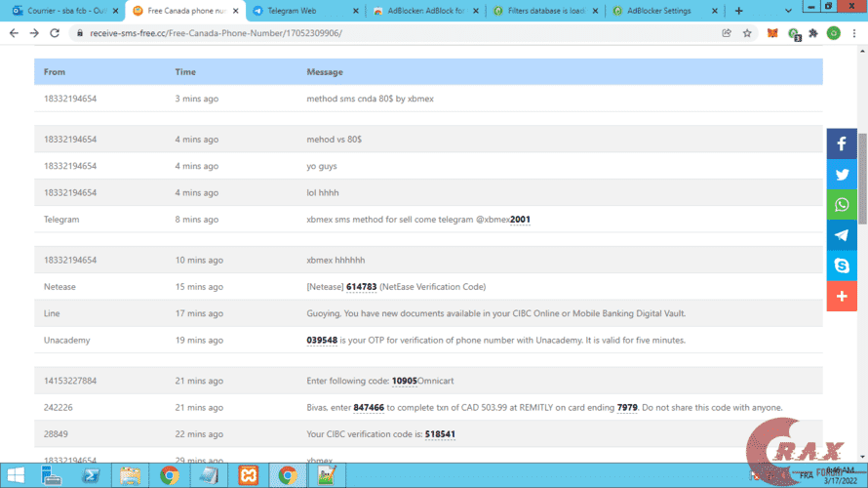Close the AdBlocker Settings tab
868x488 pixels.
click(x=715, y=11)
